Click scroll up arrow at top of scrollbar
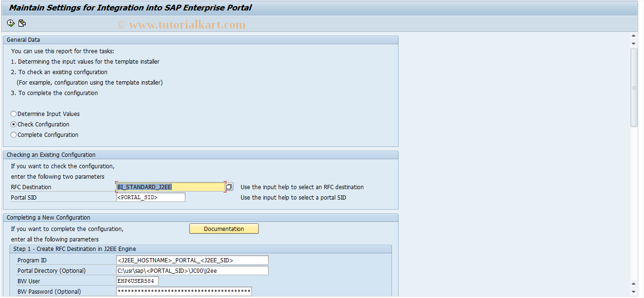 tap(634, 36)
